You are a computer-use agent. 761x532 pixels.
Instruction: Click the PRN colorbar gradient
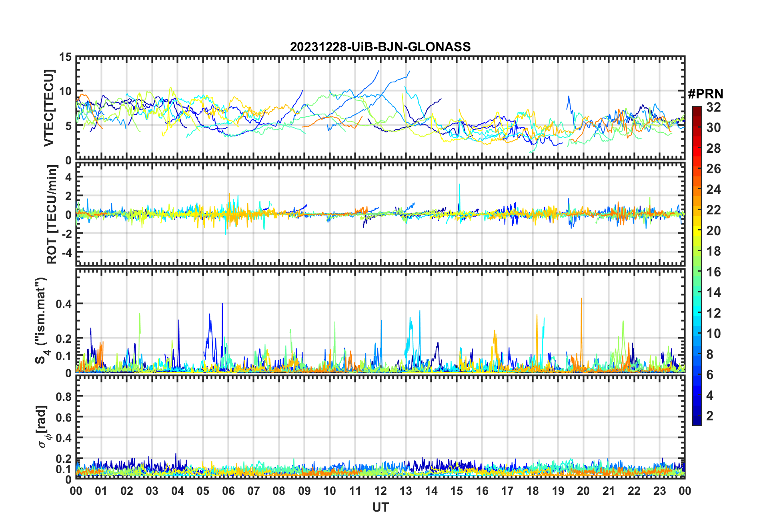(x=697, y=266)
